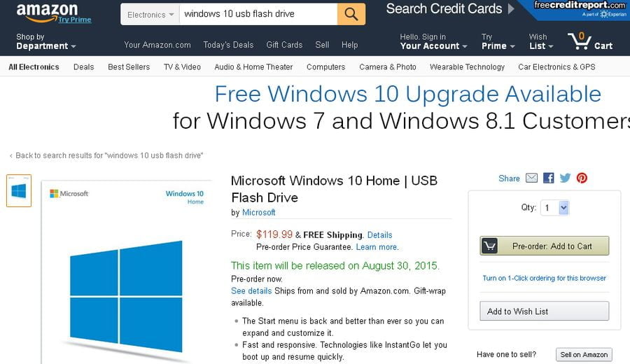Open the Electronics search category dropdown
This screenshot has height=364, width=630.
pyautogui.click(x=150, y=15)
